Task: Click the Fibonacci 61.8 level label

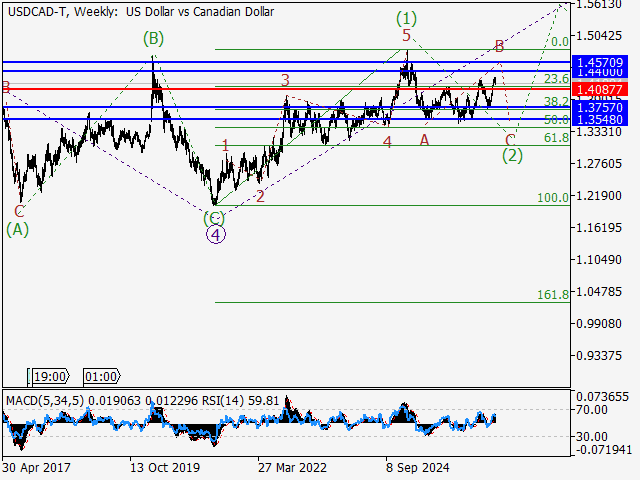Action: (x=556, y=138)
